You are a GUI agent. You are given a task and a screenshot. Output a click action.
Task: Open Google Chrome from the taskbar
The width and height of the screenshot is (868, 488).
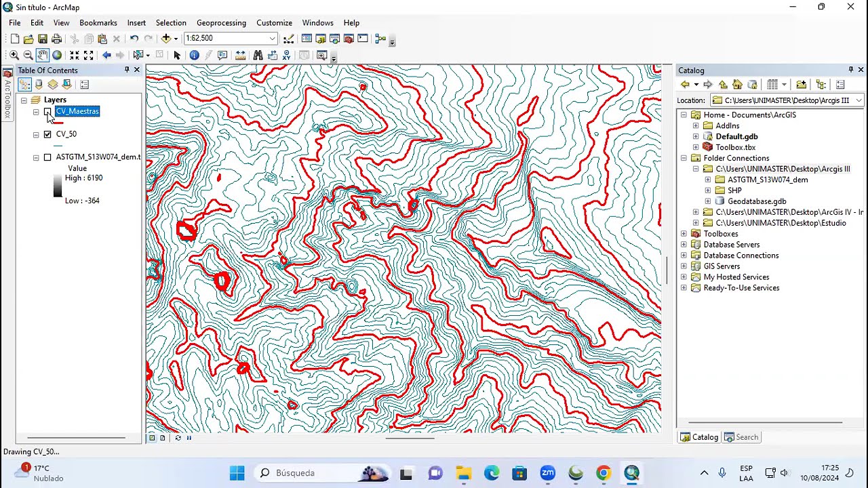pos(603,473)
